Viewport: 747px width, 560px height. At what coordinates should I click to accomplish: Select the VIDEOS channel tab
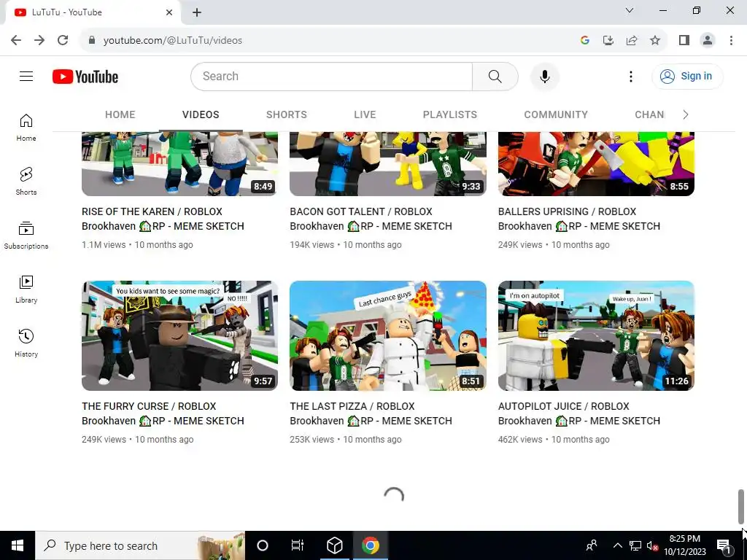(201, 114)
